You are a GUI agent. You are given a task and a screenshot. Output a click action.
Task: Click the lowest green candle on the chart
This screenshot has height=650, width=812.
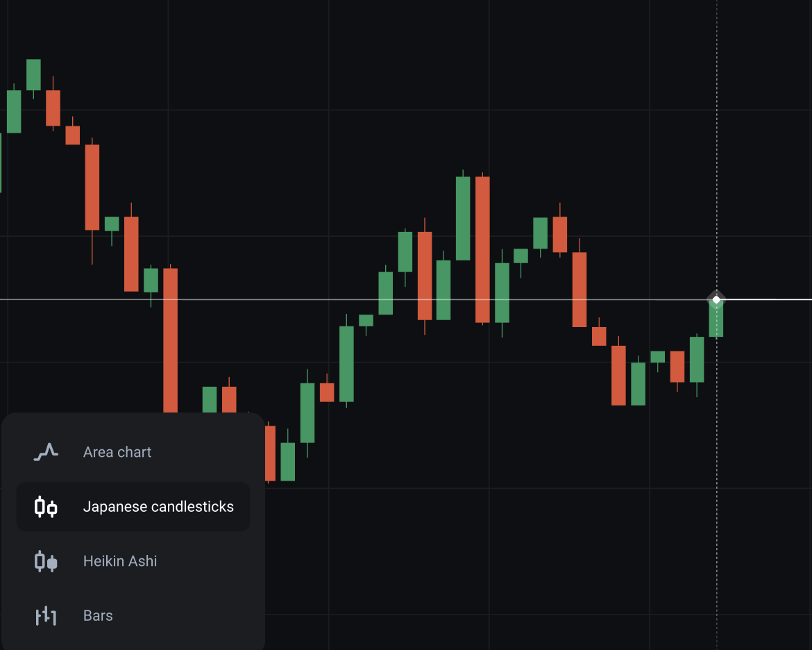click(x=287, y=461)
